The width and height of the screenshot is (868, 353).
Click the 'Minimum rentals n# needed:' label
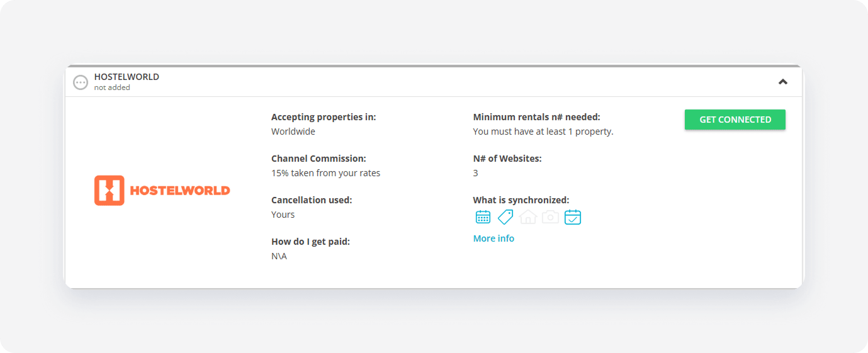pos(537,117)
